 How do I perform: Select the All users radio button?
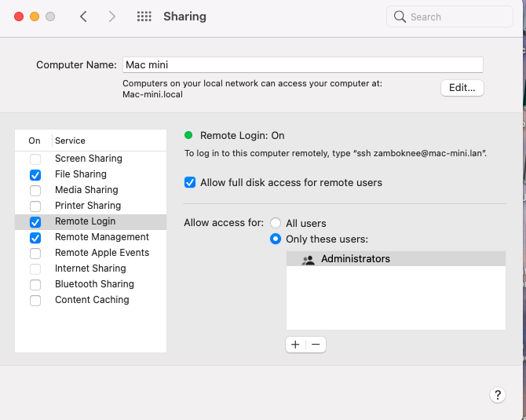tap(276, 223)
